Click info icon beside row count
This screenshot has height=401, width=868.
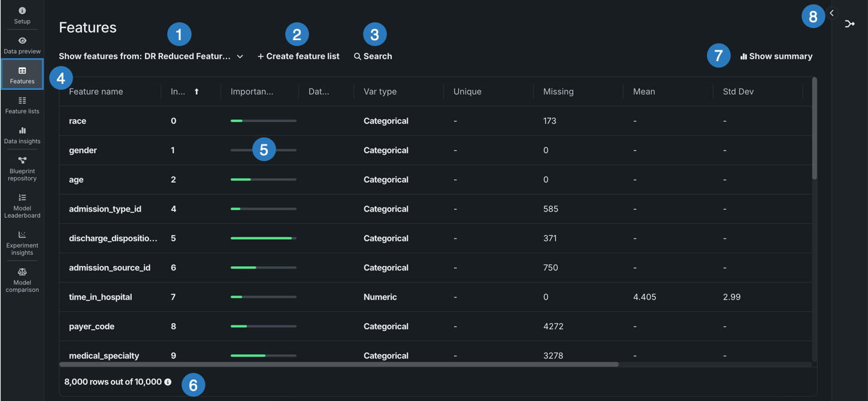[168, 382]
